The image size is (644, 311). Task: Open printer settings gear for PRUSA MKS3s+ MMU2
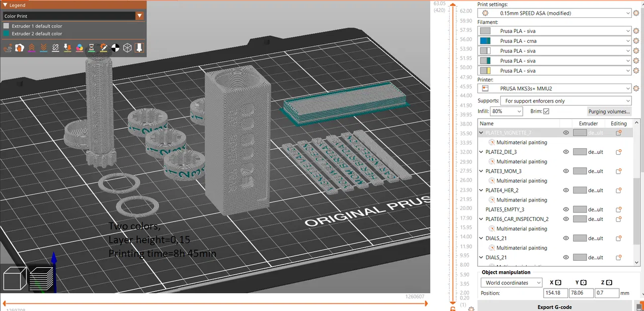(x=636, y=89)
